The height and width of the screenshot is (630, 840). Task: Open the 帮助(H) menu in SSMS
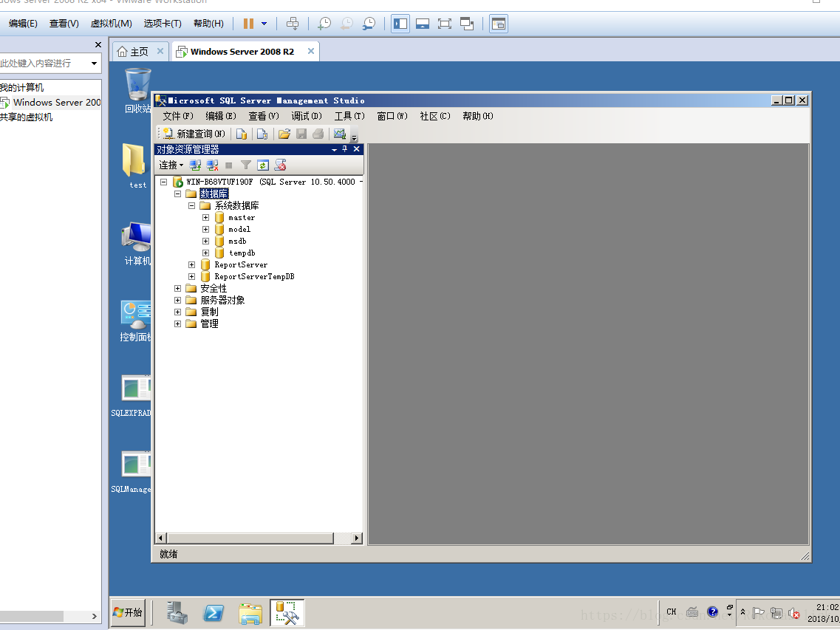point(478,116)
